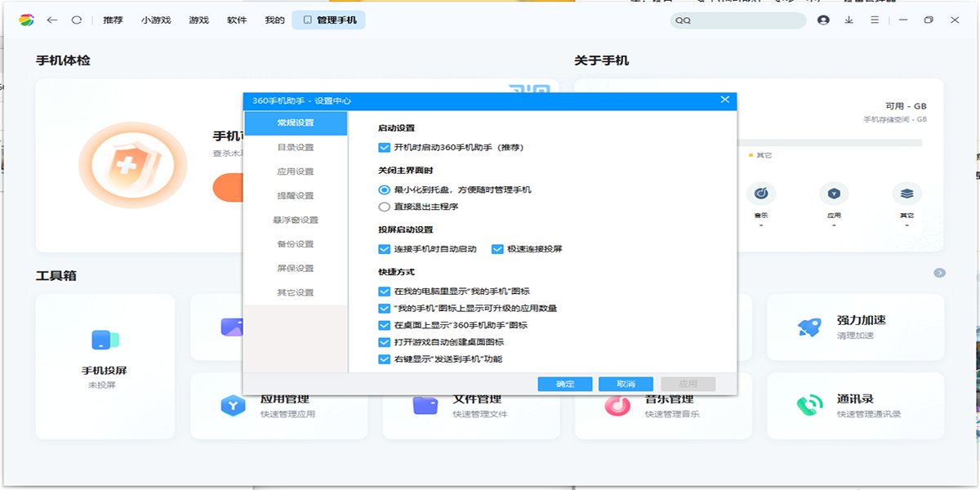This screenshot has width=980, height=490.
Task: Click the music note icon for 音乐管理
Action: pyautogui.click(x=617, y=405)
